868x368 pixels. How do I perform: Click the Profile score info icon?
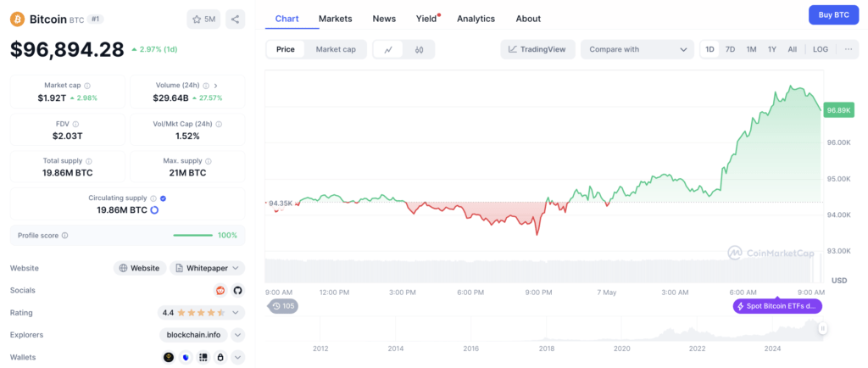64,235
